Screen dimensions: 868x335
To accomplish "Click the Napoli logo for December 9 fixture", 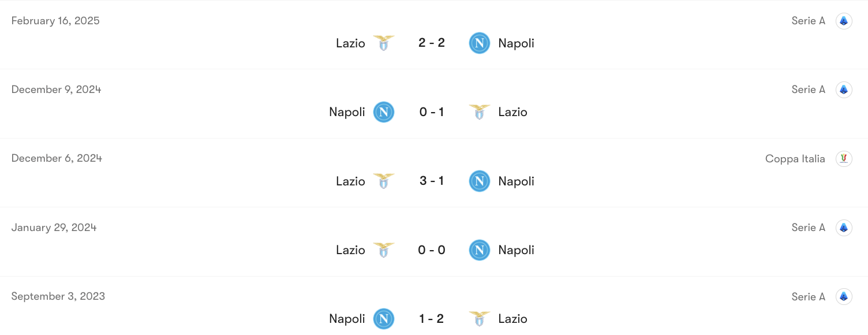I will [x=383, y=112].
